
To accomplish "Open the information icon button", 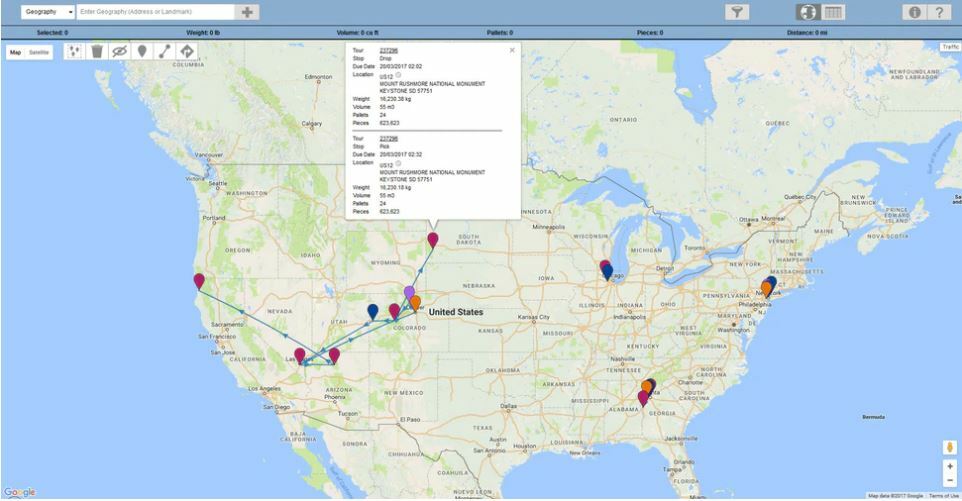I will (913, 12).
